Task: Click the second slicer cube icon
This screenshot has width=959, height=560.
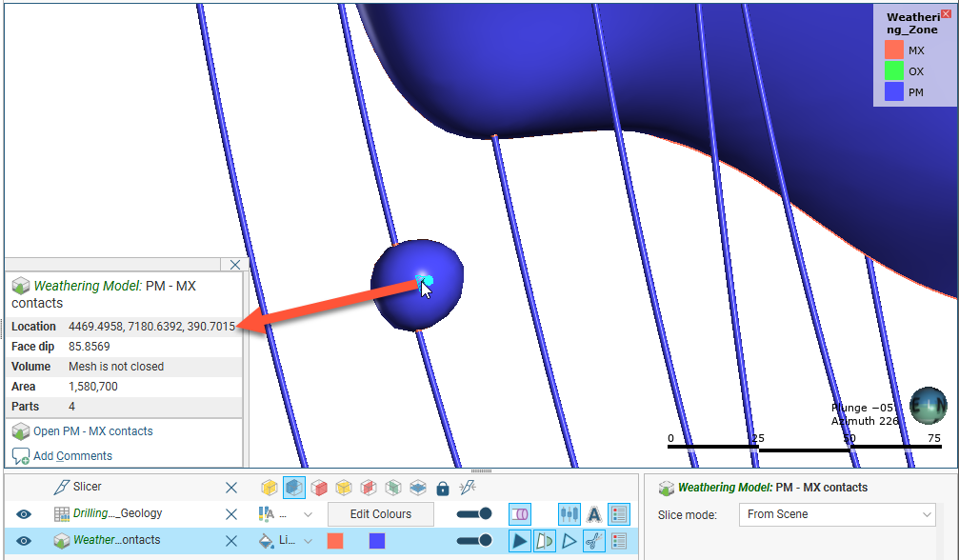Action: click(x=294, y=488)
